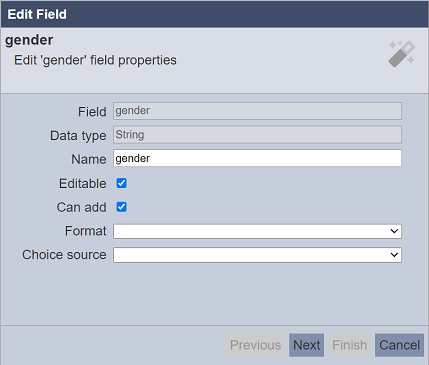Click the Choice source chevron arrow
429x365 pixels.
394,255
